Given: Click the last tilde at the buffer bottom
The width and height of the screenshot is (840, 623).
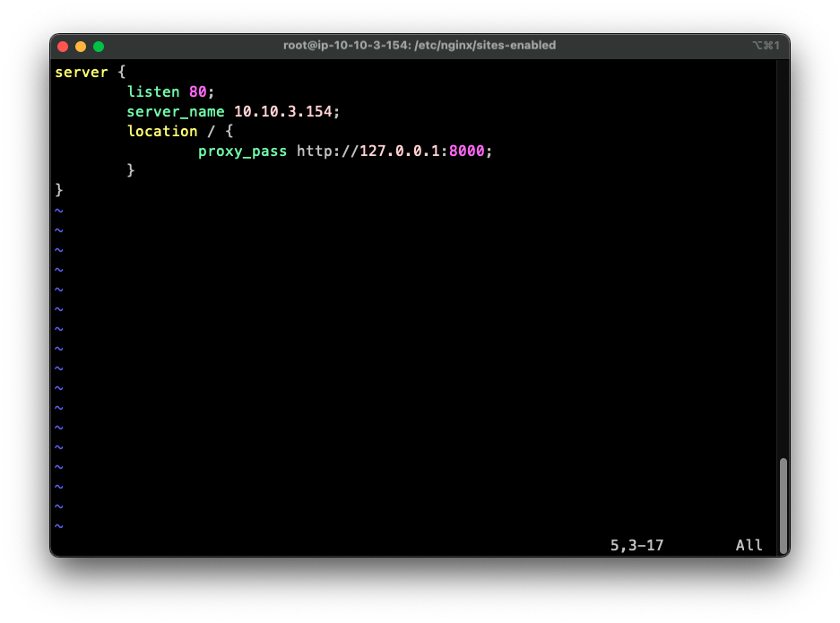Looking at the screenshot, I should tap(59, 526).
